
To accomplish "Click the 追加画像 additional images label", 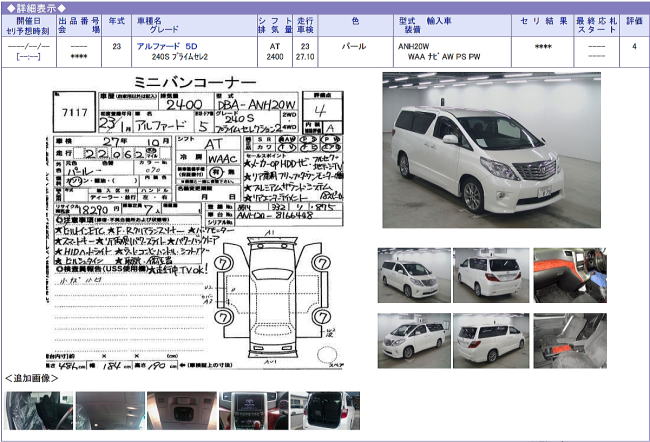I will click(x=31, y=378).
